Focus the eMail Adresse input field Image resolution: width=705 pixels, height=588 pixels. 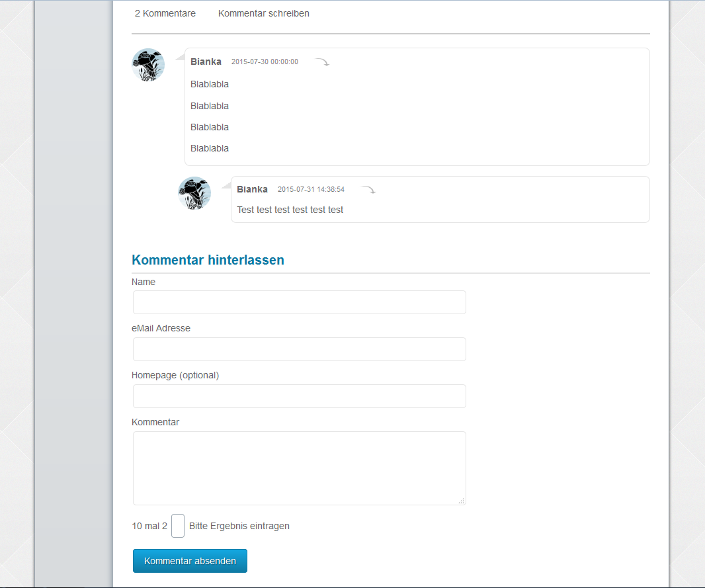pos(300,349)
